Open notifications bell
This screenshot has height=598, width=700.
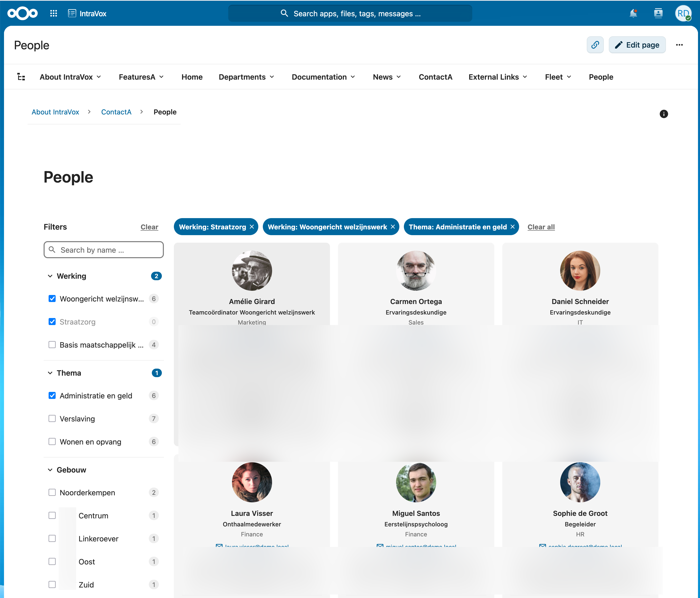(633, 14)
